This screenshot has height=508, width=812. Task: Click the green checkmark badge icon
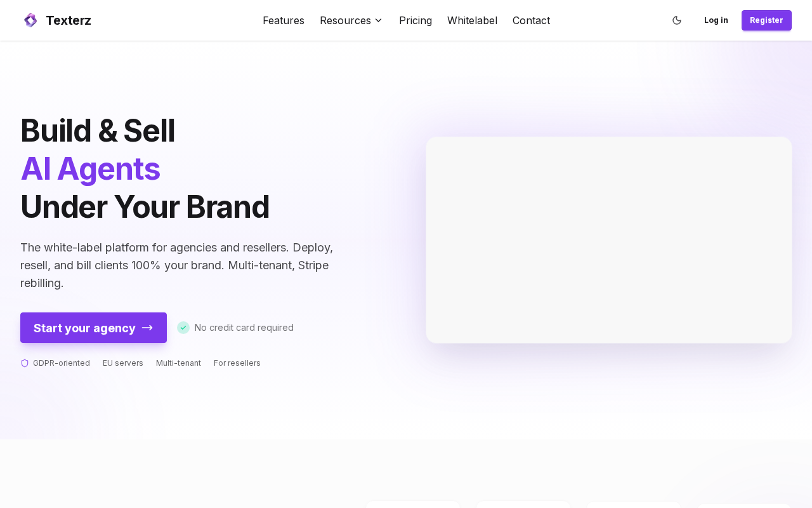[183, 328]
